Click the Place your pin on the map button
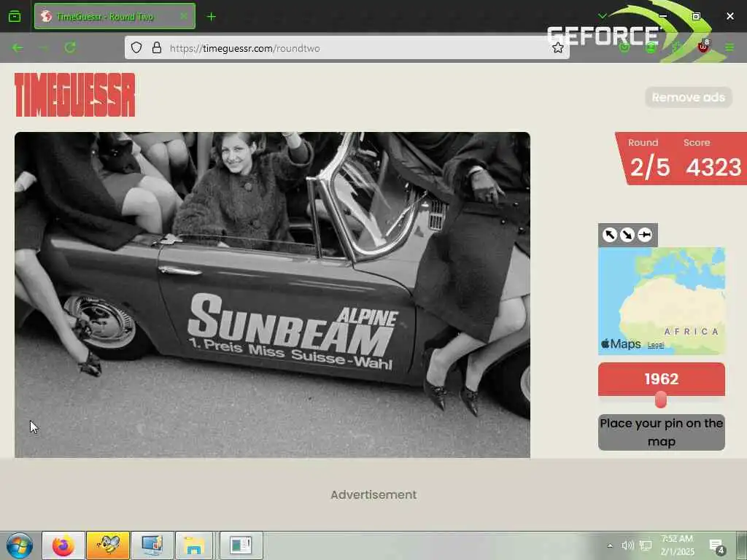 (661, 432)
